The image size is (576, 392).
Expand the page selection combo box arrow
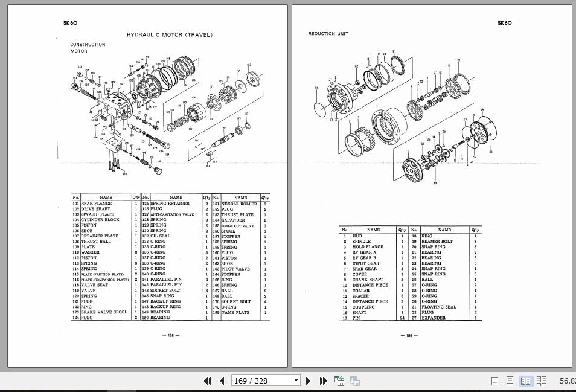(295, 381)
